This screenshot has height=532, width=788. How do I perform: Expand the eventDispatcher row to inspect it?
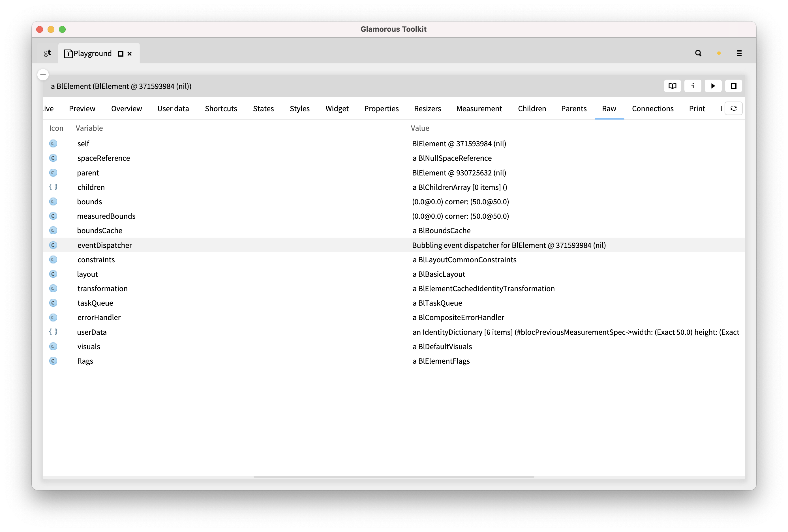pyautogui.click(x=105, y=245)
